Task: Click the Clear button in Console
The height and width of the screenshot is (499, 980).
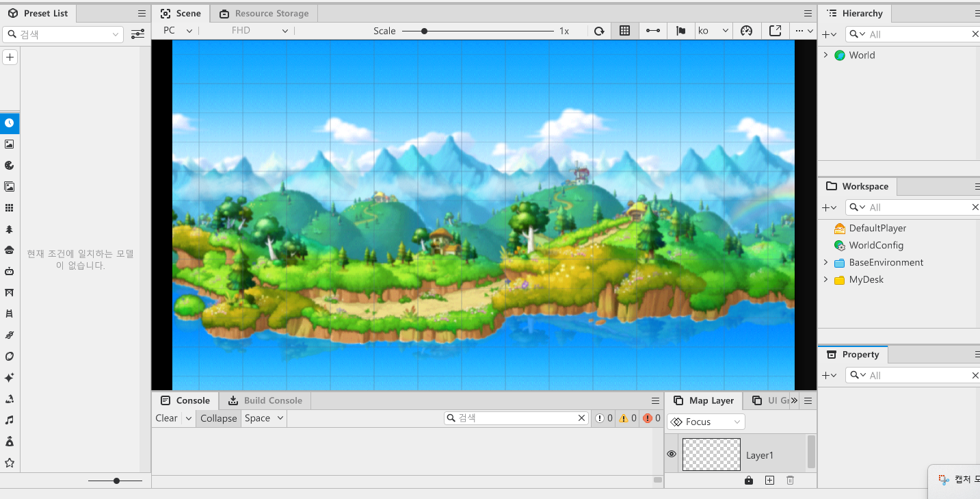Action: pos(166,418)
